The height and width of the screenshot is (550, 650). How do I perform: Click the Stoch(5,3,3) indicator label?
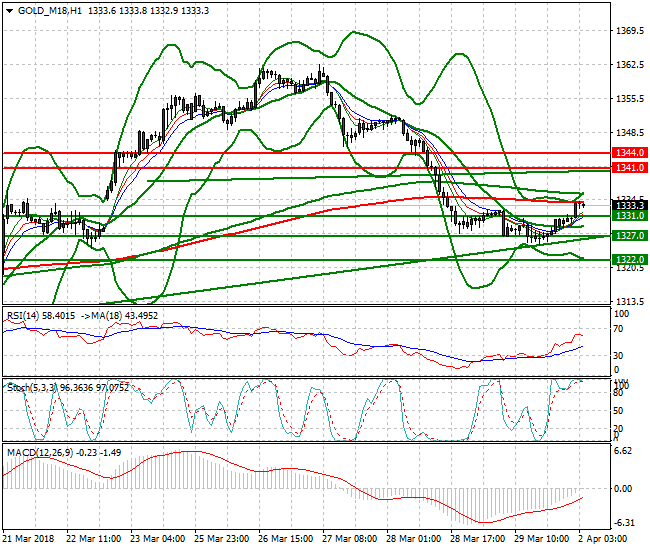[x=32, y=388]
